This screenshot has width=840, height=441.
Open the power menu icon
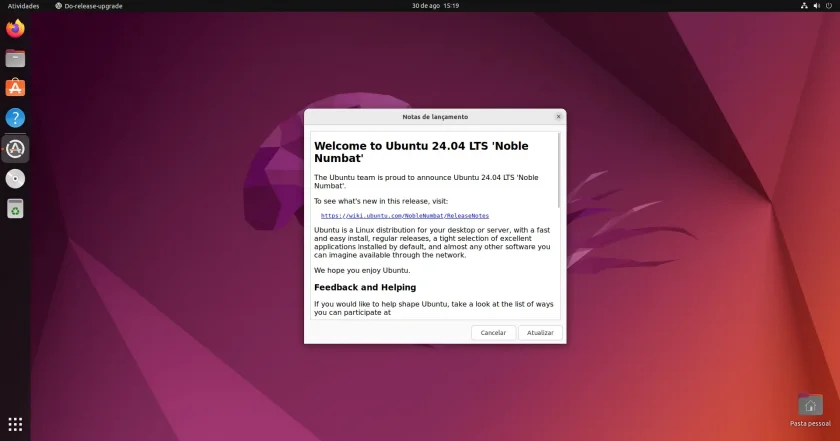[829, 6]
